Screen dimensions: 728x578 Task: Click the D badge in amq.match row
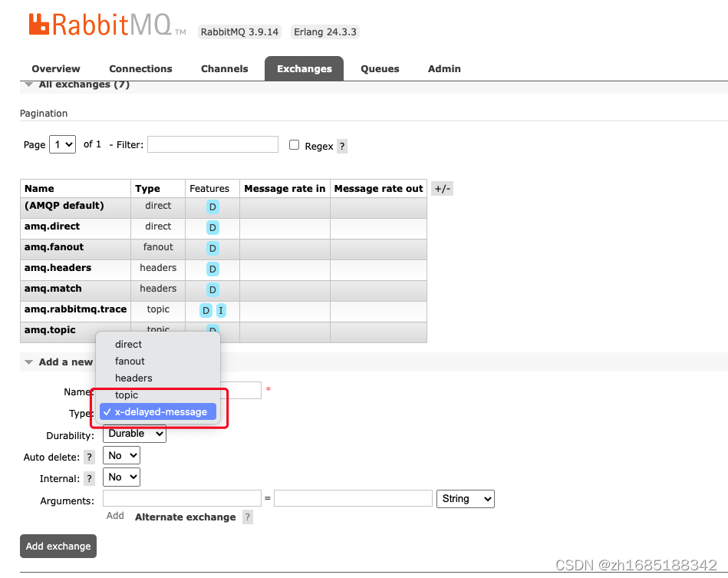point(212,289)
